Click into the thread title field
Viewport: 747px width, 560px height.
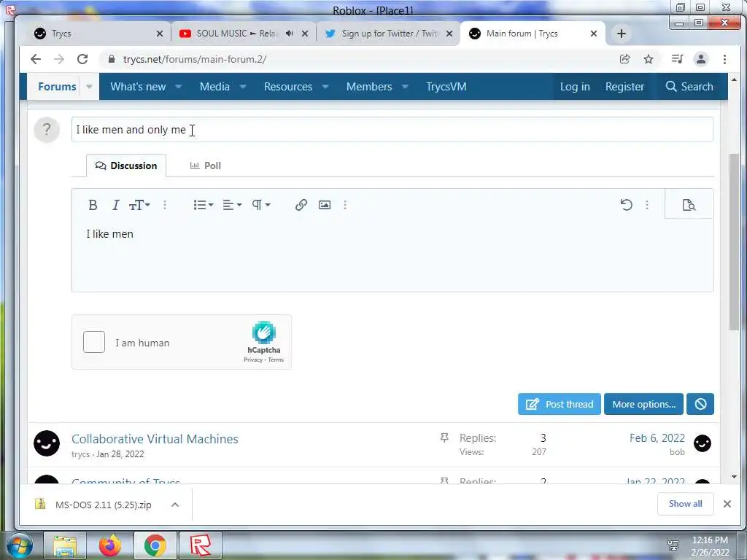(392, 130)
